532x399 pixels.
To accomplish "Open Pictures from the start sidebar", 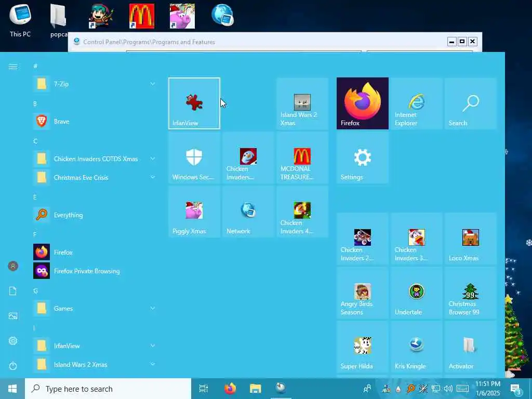I will pos(13,316).
